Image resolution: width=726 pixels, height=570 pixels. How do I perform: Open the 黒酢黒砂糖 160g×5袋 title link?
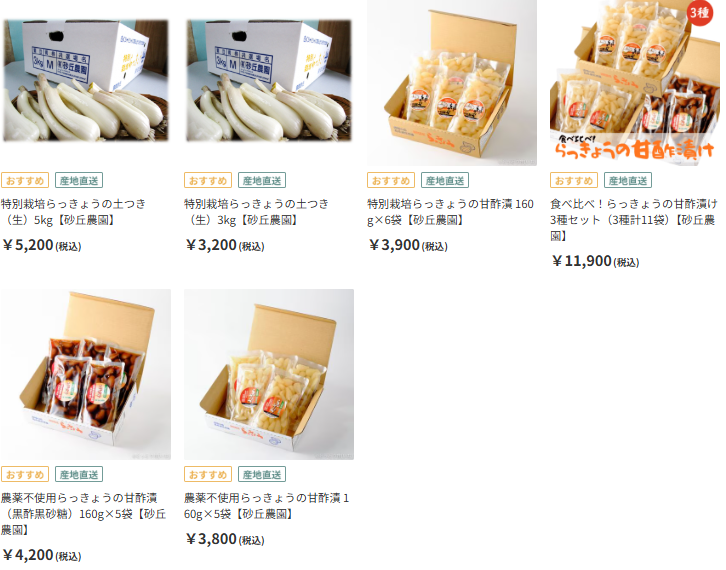click(x=83, y=514)
